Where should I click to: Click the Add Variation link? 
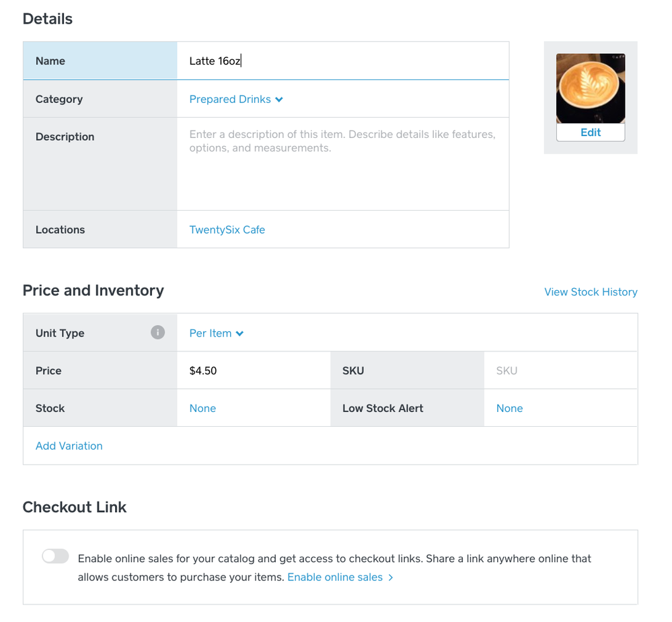point(69,446)
